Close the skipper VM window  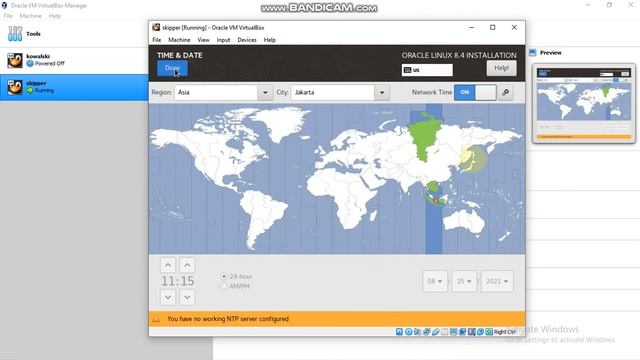tap(514, 27)
